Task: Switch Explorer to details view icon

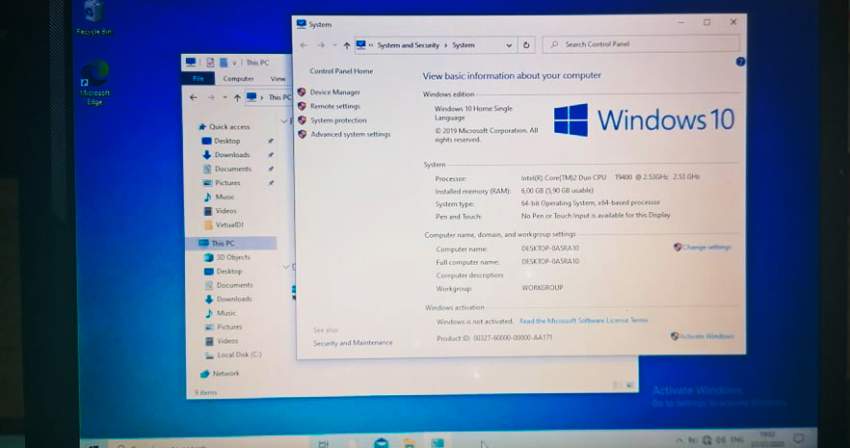Action: click(616, 385)
